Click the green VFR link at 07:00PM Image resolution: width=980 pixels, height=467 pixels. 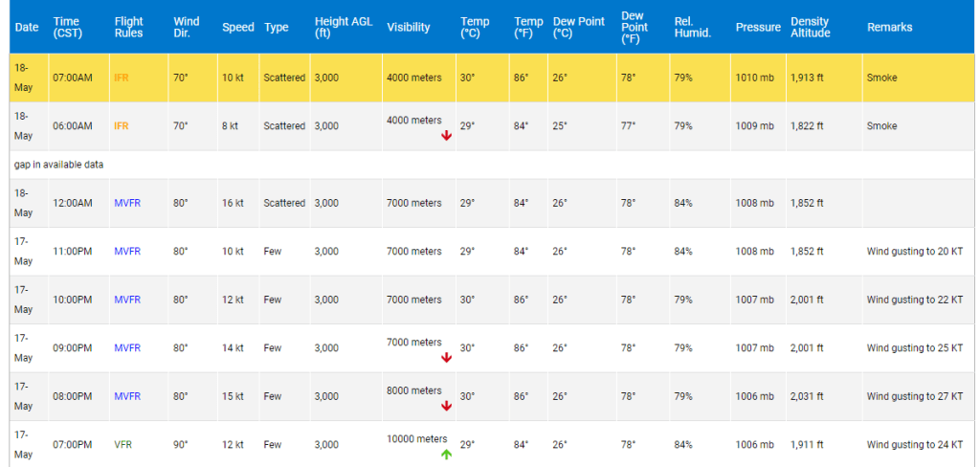[x=123, y=445]
